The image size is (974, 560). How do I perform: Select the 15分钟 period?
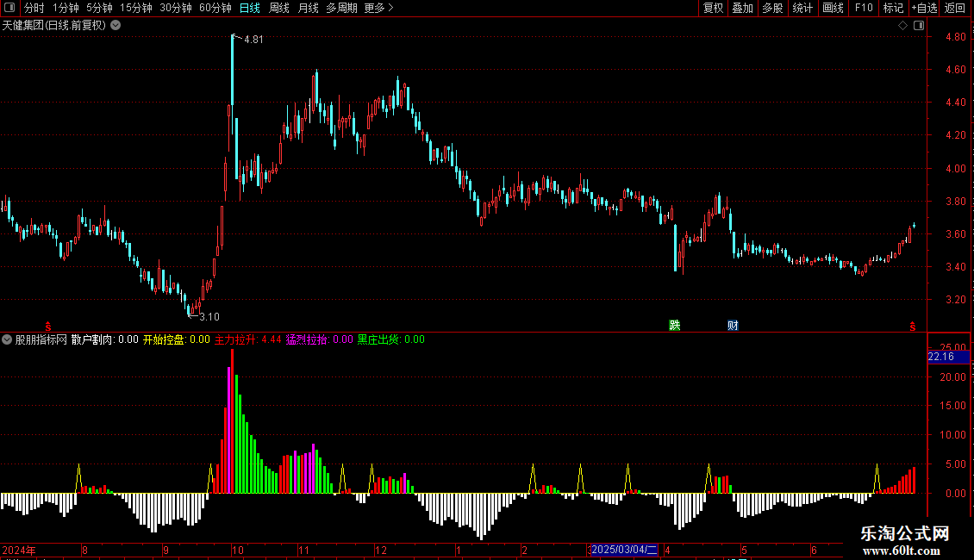point(136,8)
